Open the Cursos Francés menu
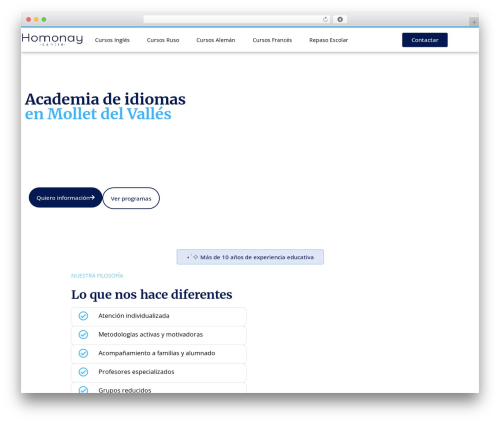This screenshot has width=500, height=423. coord(272,40)
